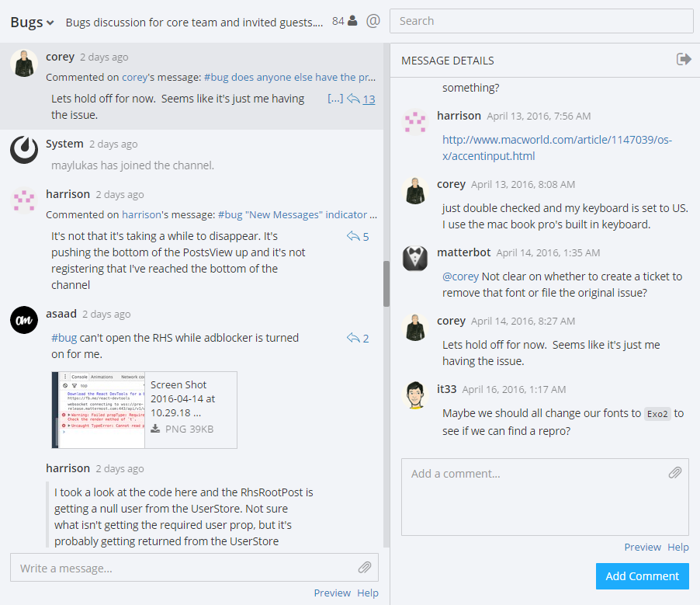Click the asaad username

[x=61, y=314]
